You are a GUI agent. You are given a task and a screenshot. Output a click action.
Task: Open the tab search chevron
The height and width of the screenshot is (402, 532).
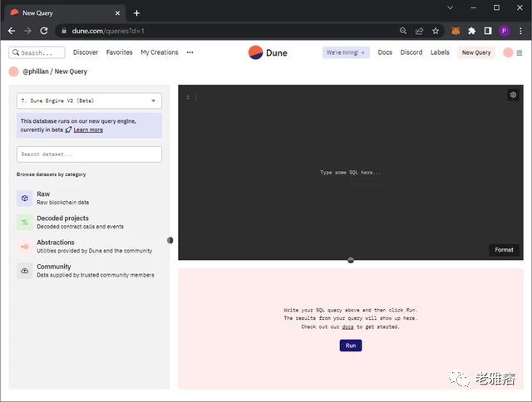pos(451,7)
